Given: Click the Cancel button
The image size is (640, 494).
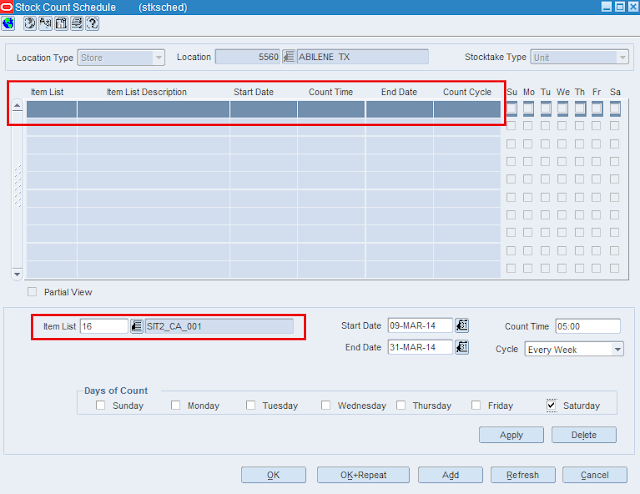Looking at the screenshot, I should point(595,475).
